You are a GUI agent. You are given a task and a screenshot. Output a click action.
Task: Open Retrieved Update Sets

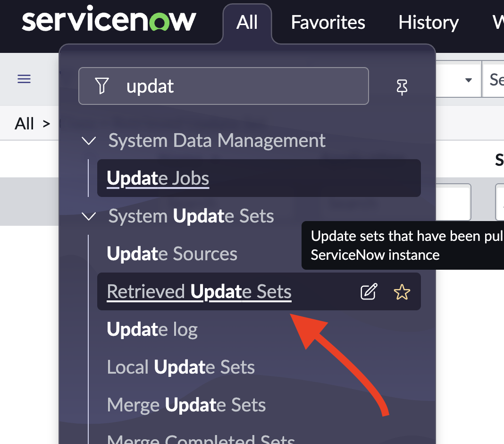click(199, 292)
